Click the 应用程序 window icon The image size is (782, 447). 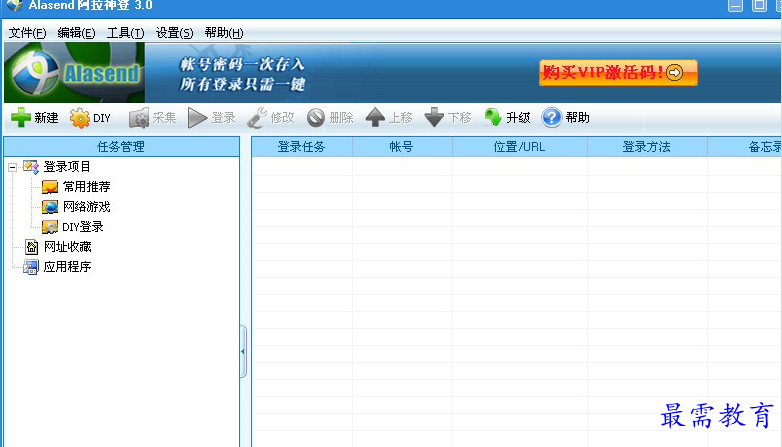coord(30,267)
